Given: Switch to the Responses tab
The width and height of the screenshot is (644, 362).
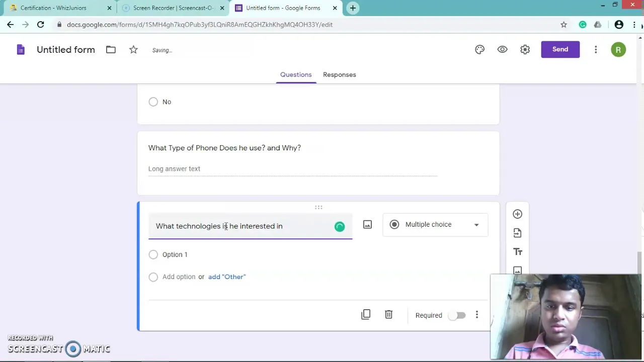Looking at the screenshot, I should pos(339,74).
